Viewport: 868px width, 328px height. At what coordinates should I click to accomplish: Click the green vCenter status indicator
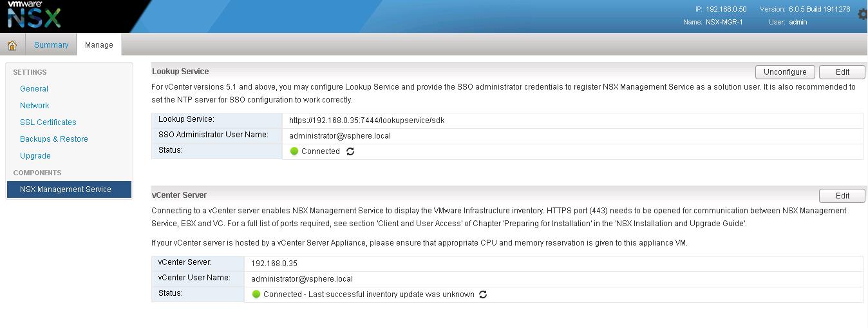coord(256,294)
